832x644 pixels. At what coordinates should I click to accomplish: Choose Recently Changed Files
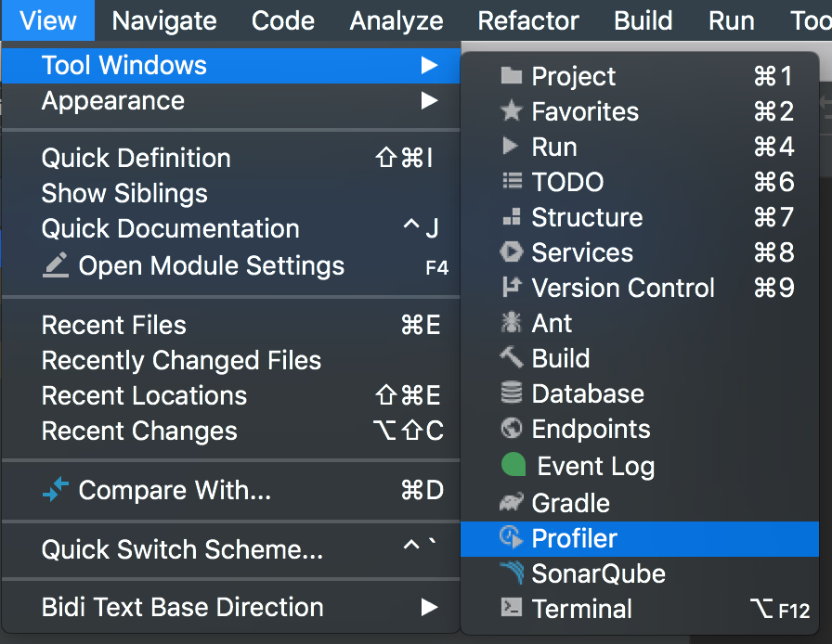click(231, 360)
